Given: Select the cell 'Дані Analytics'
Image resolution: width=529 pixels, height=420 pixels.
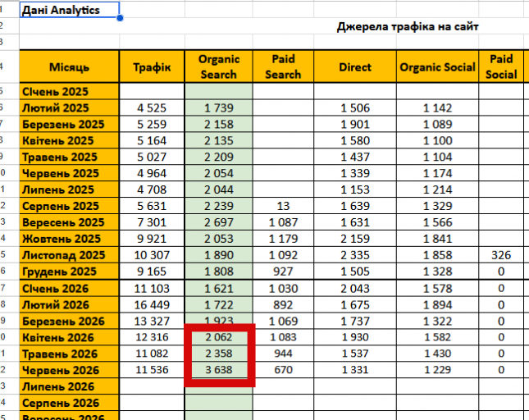Looking at the screenshot, I should point(69,10).
